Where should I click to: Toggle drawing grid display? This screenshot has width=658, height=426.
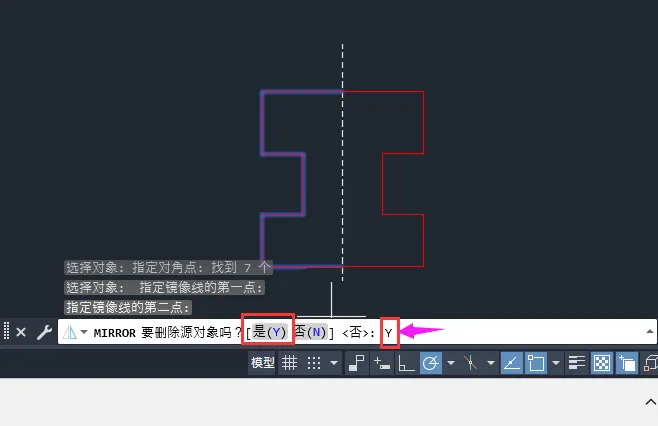tap(289, 363)
